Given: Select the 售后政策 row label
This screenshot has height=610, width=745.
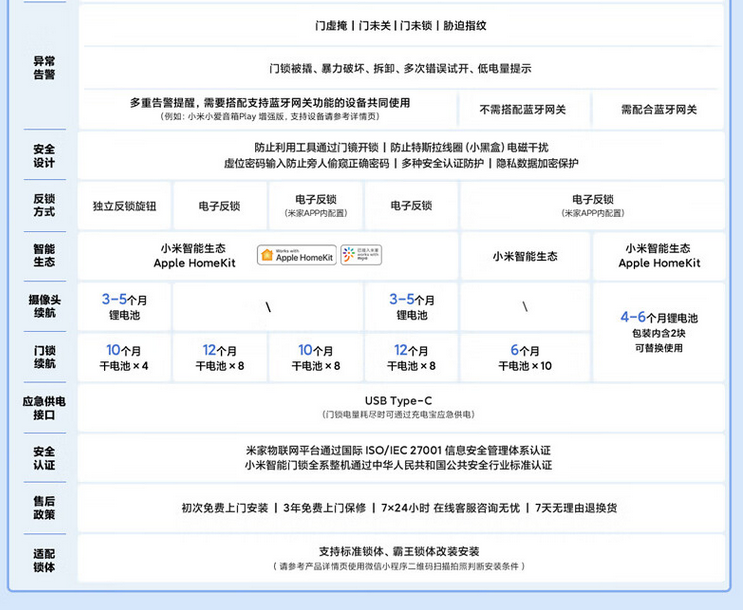Looking at the screenshot, I should tap(44, 508).
